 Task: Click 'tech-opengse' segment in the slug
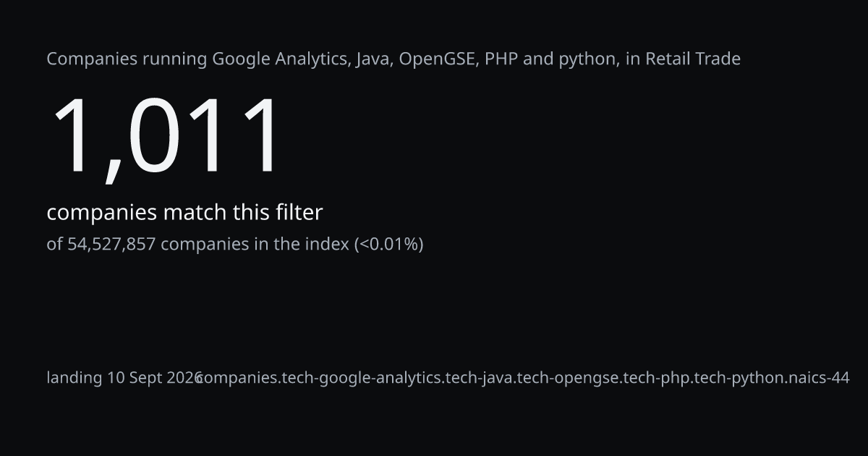click(x=569, y=378)
